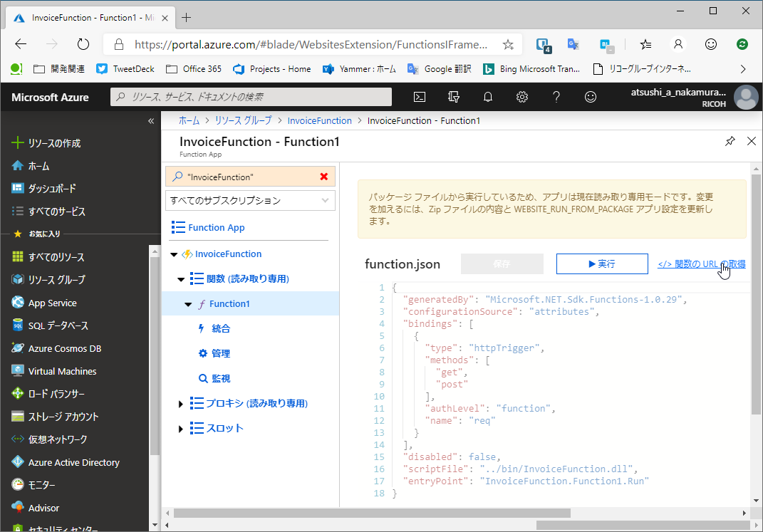Pin the InvoiceFunction blade
The image size is (763, 532).
(x=730, y=142)
